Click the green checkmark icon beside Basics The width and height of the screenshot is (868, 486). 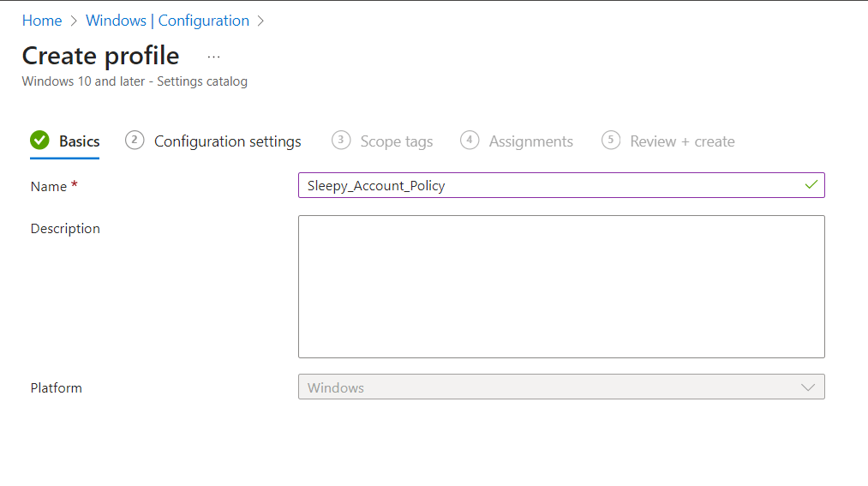tap(39, 141)
